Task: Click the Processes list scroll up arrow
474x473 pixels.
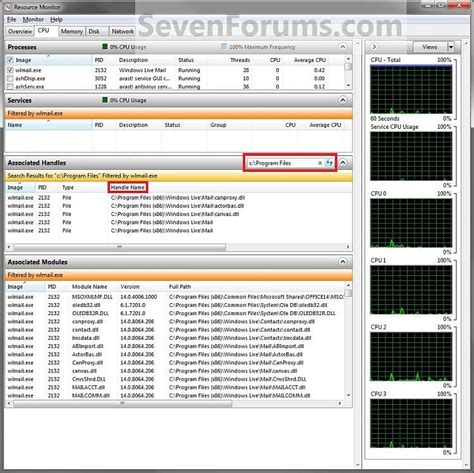Action: coord(348,59)
